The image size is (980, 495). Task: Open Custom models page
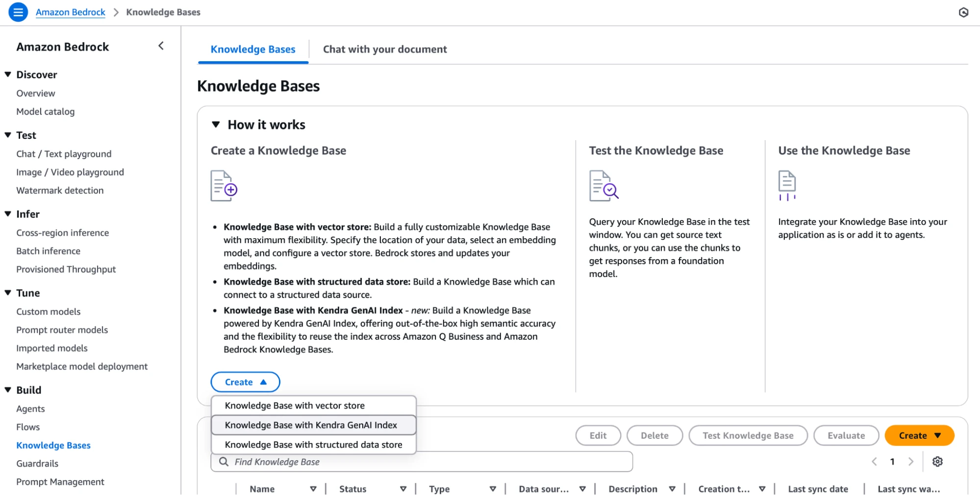49,312
